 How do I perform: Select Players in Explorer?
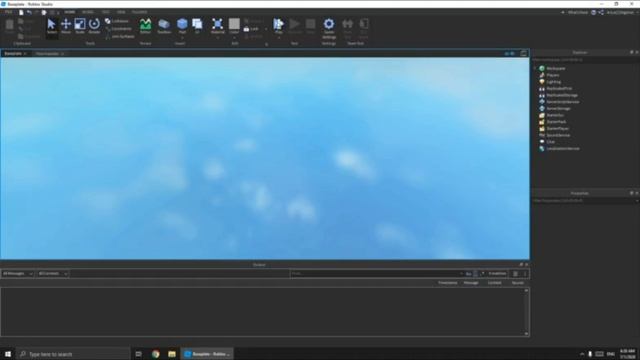(x=553, y=75)
